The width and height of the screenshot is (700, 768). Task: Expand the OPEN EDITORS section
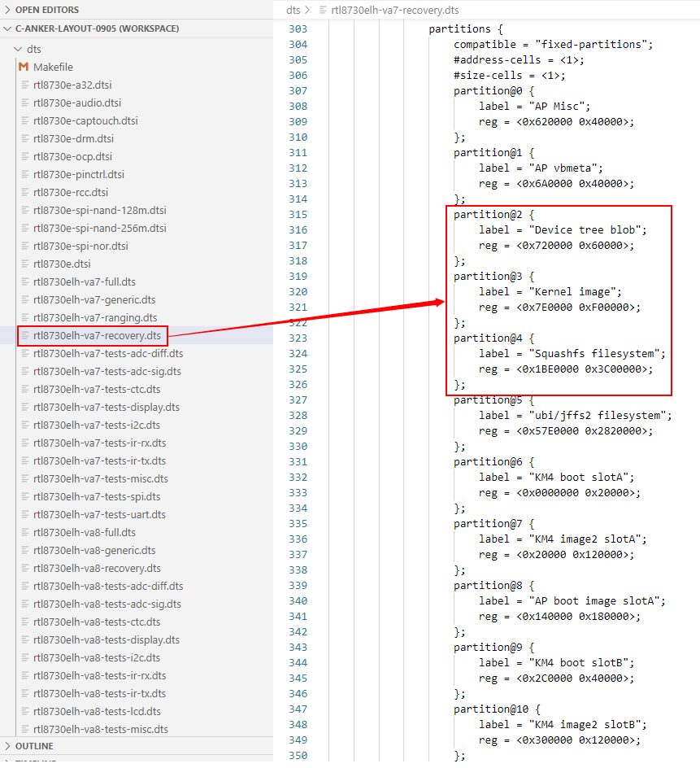(x=8, y=10)
